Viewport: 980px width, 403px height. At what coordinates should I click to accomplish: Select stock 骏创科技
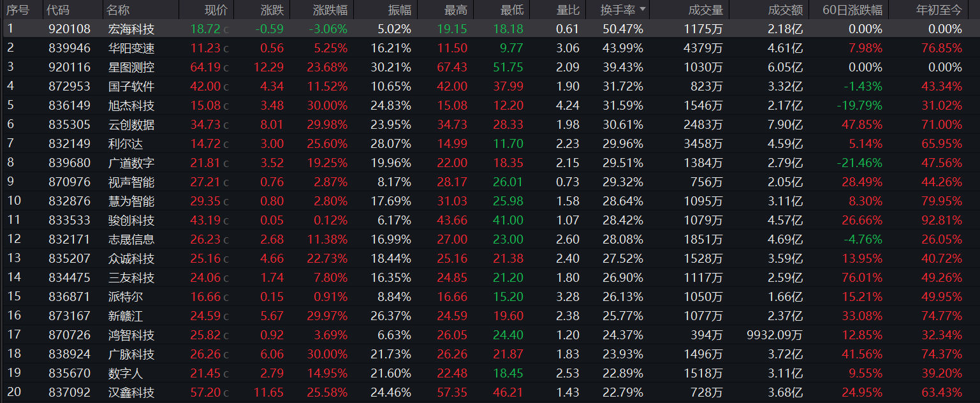point(131,220)
